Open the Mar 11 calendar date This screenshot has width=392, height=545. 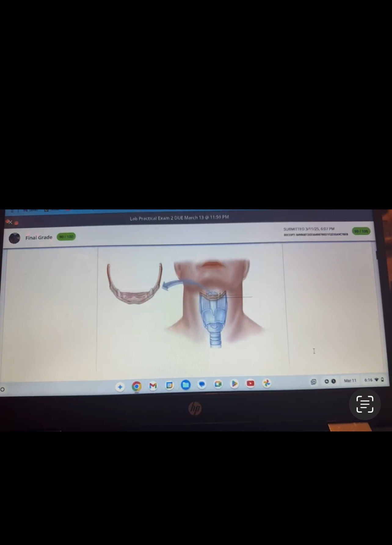(x=350, y=381)
